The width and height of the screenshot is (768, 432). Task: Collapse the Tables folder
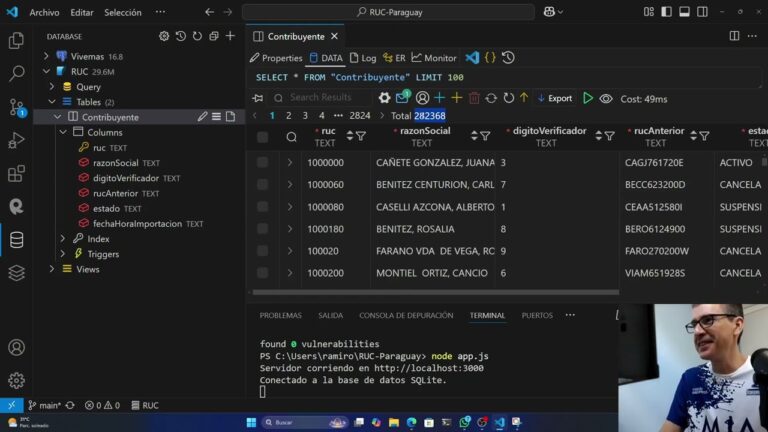click(52, 101)
